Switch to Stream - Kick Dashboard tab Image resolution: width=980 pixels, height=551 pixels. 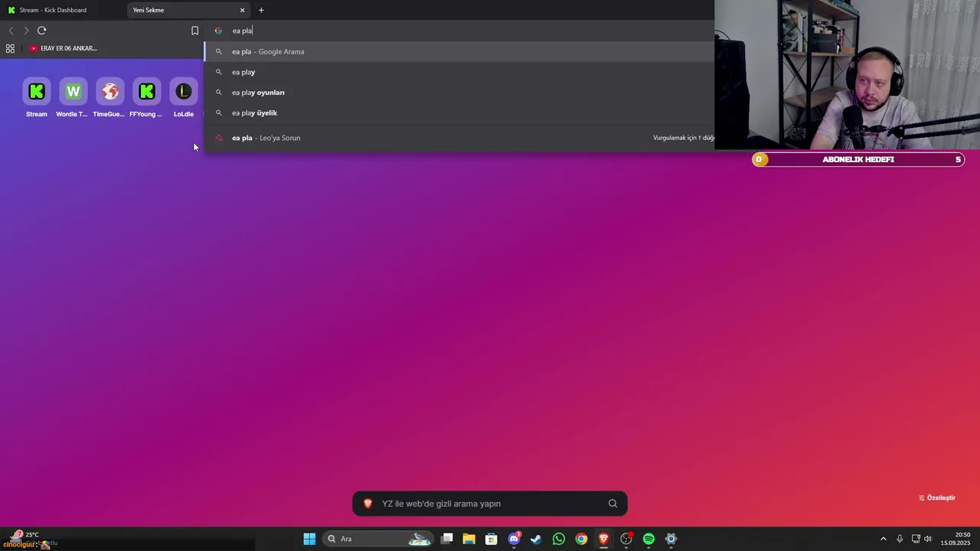[x=61, y=10]
